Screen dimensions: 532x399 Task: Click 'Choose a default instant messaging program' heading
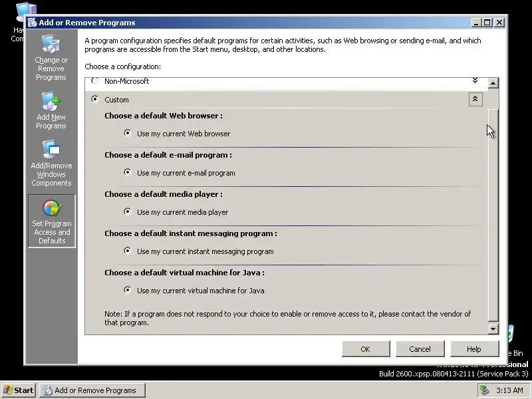click(x=191, y=233)
